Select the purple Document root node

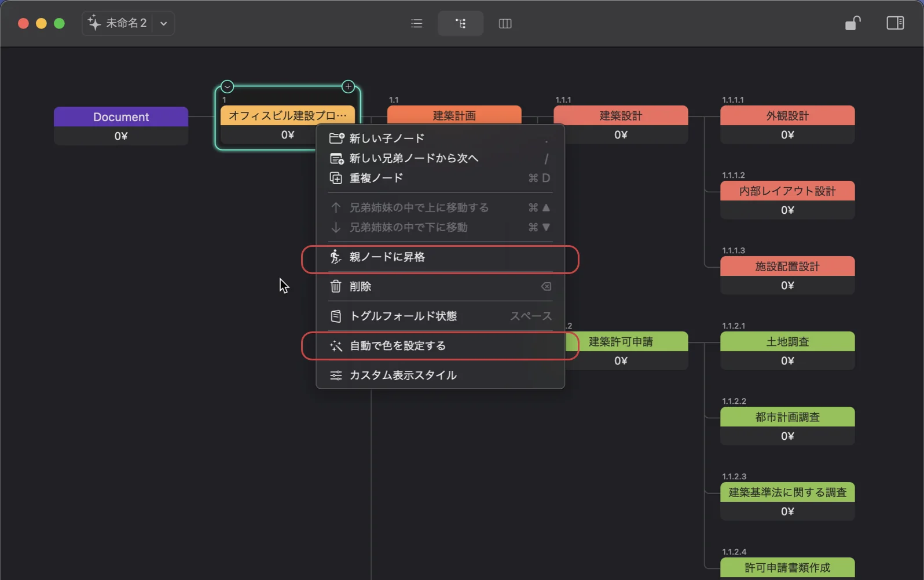121,117
